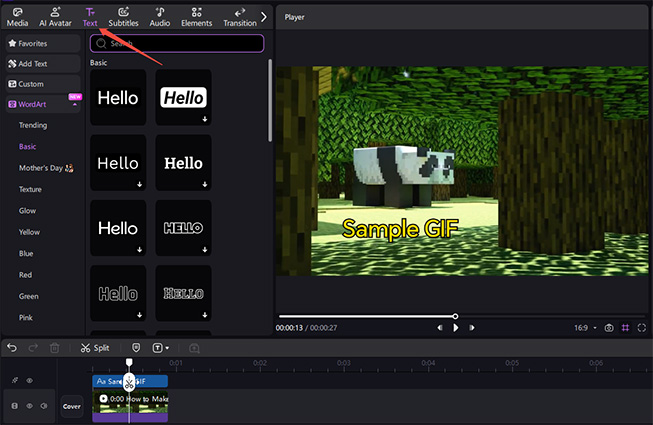The image size is (653, 425).
Task: Open the 16:9 aspect ratio dropdown
Action: (586, 328)
